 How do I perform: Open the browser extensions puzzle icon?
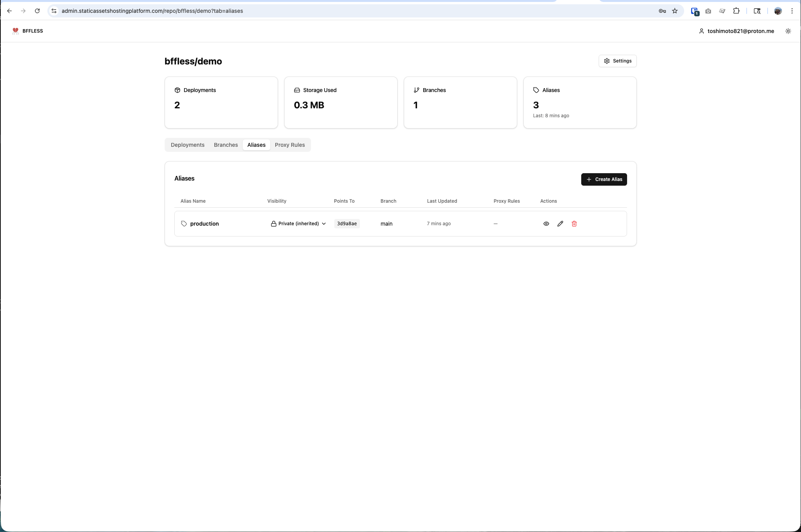(736, 11)
